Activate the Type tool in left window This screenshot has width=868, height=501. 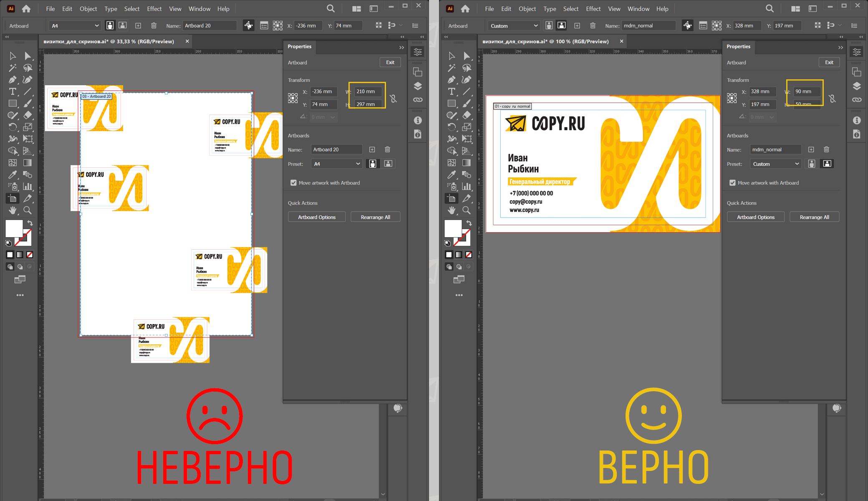point(13,91)
